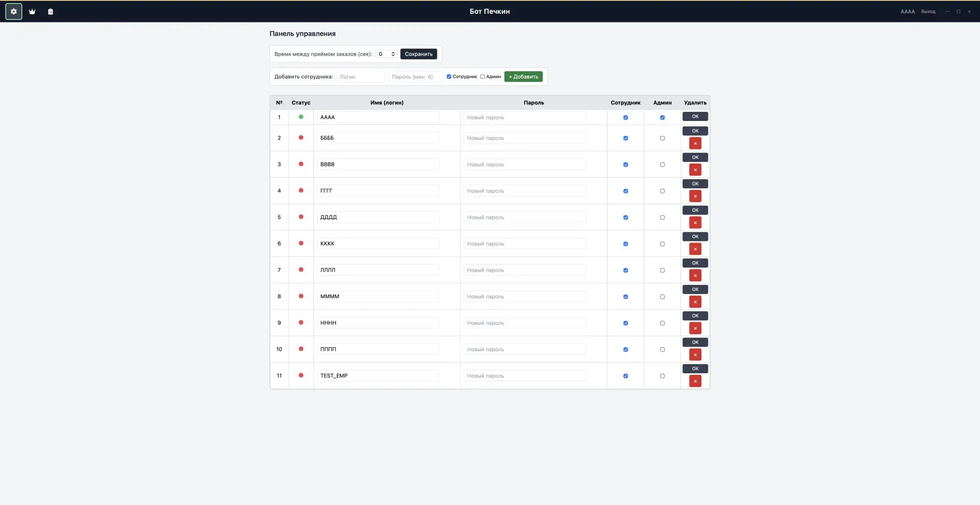Delete user ББББ with red X
Image resolution: width=980 pixels, height=505 pixels.
point(695,143)
